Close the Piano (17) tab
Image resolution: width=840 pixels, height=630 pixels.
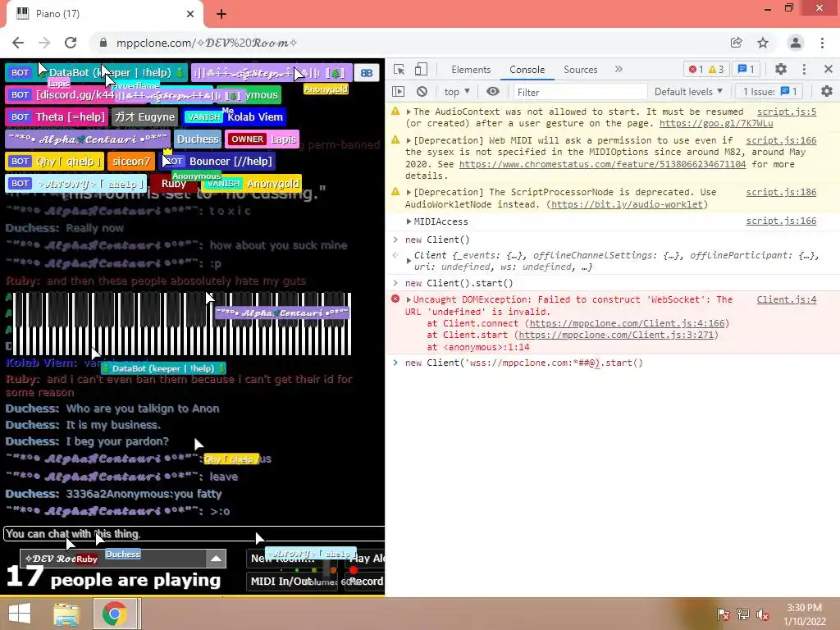coord(190,14)
